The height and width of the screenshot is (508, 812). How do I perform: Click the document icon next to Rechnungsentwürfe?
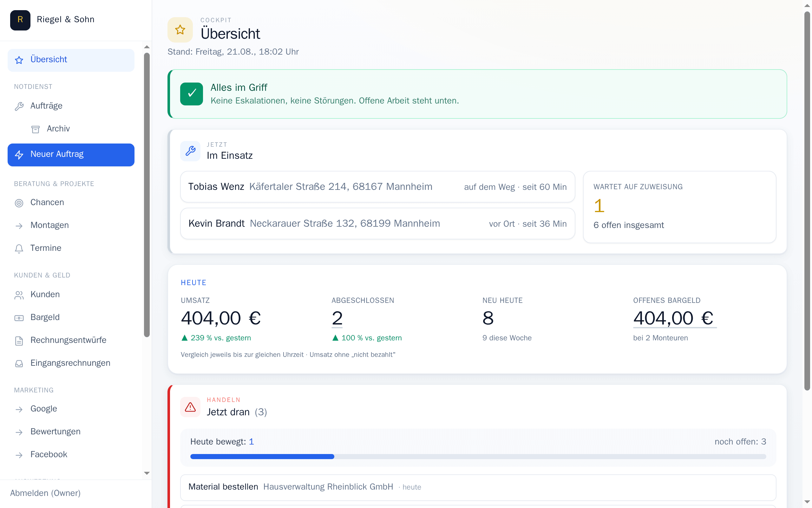(19, 340)
